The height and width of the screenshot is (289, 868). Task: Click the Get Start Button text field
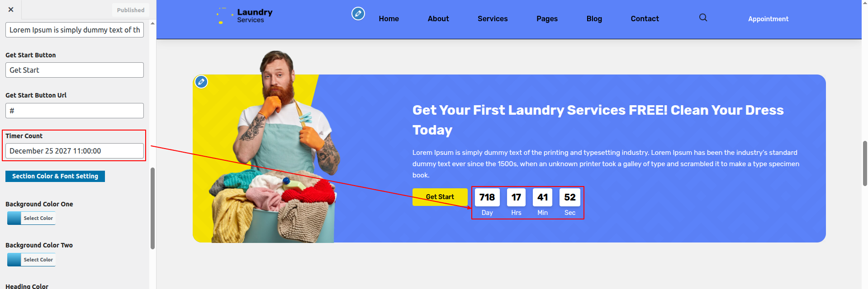(x=75, y=70)
